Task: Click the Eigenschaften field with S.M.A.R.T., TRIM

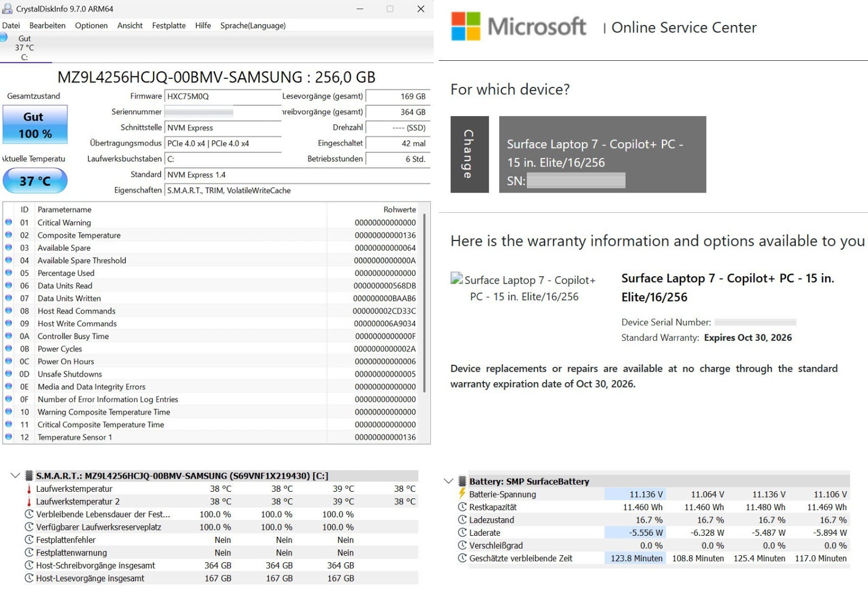Action: (x=297, y=191)
